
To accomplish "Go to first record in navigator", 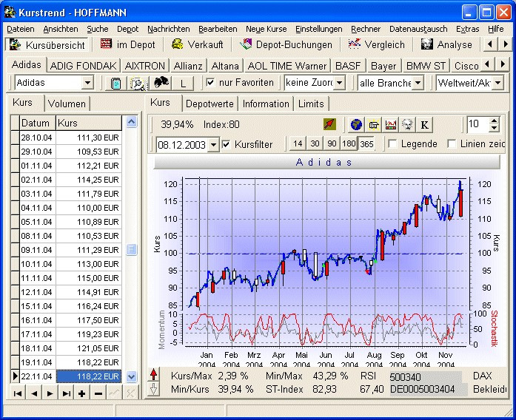I will point(18,393).
